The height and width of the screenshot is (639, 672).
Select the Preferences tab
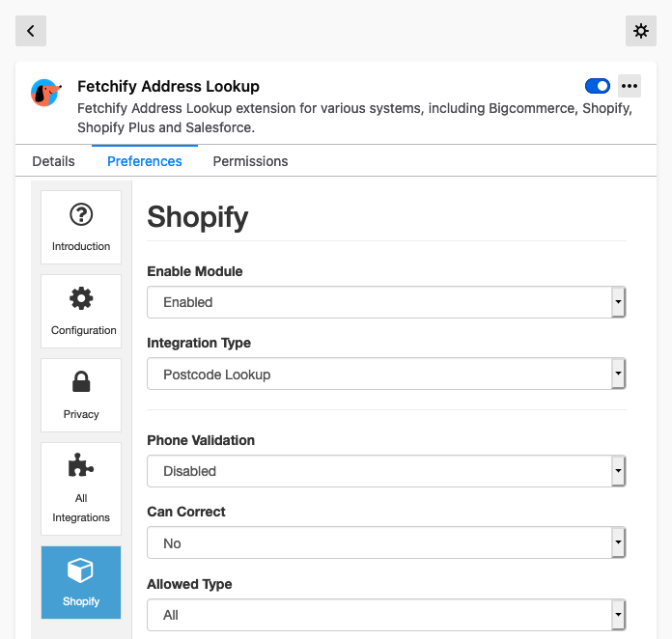coord(145,161)
